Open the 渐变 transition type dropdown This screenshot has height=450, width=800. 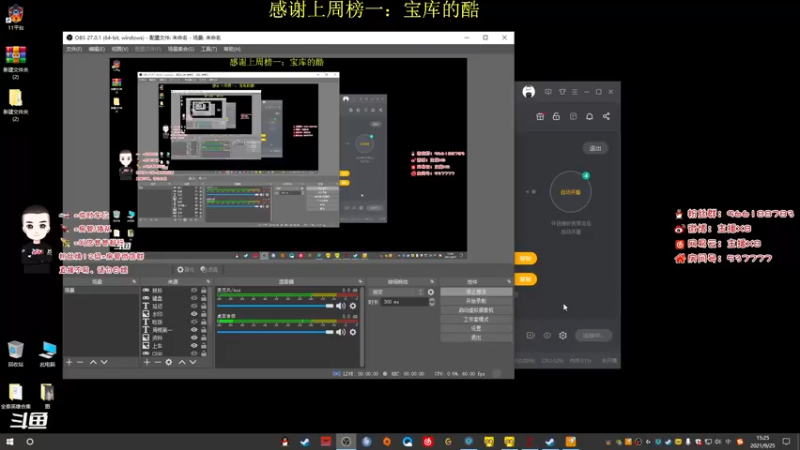coord(396,292)
